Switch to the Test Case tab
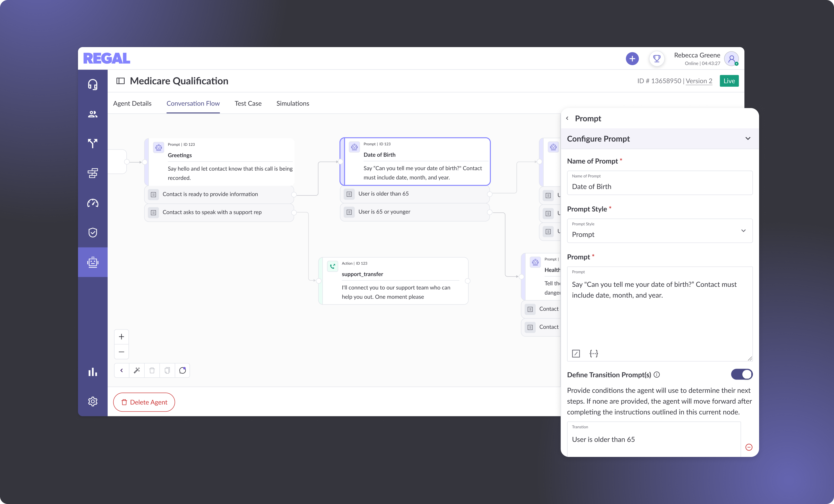The image size is (834, 504). point(248,103)
